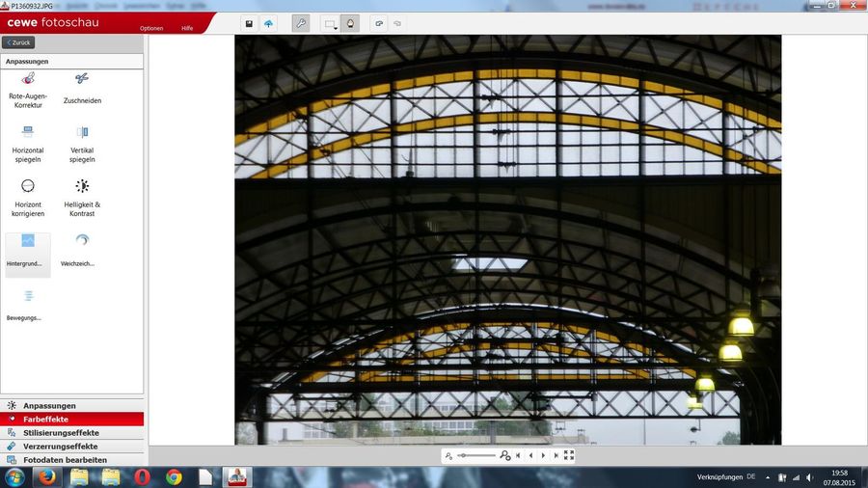
Task: Select the Zuschneiden crop tool
Action: (82, 89)
